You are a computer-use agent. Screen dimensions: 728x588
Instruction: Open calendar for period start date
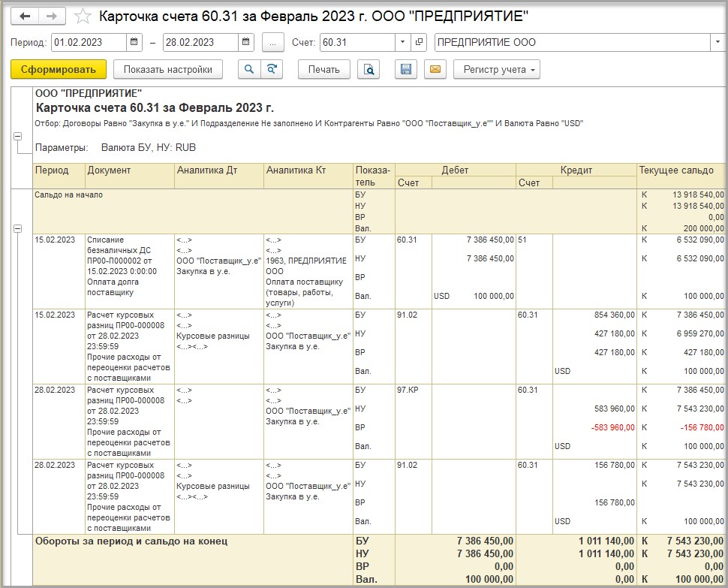pyautogui.click(x=134, y=43)
